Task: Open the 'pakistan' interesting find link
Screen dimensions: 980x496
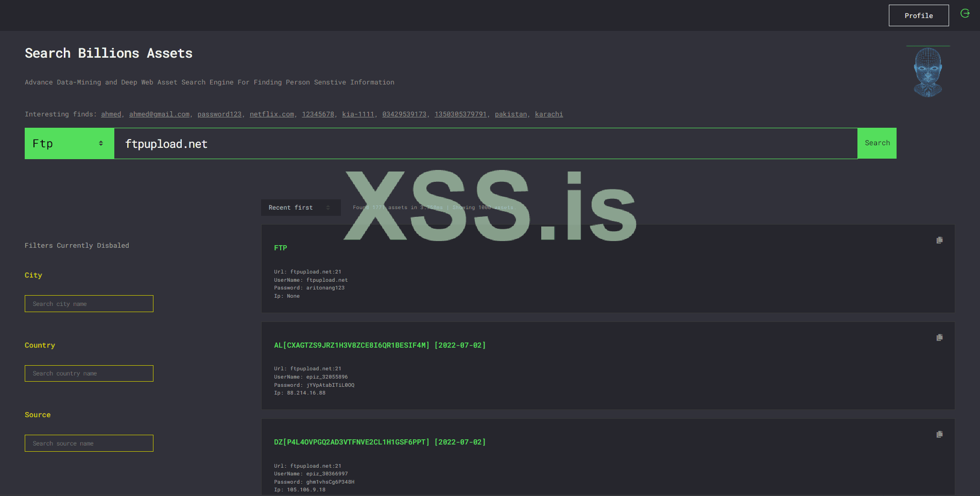Action: click(511, 114)
